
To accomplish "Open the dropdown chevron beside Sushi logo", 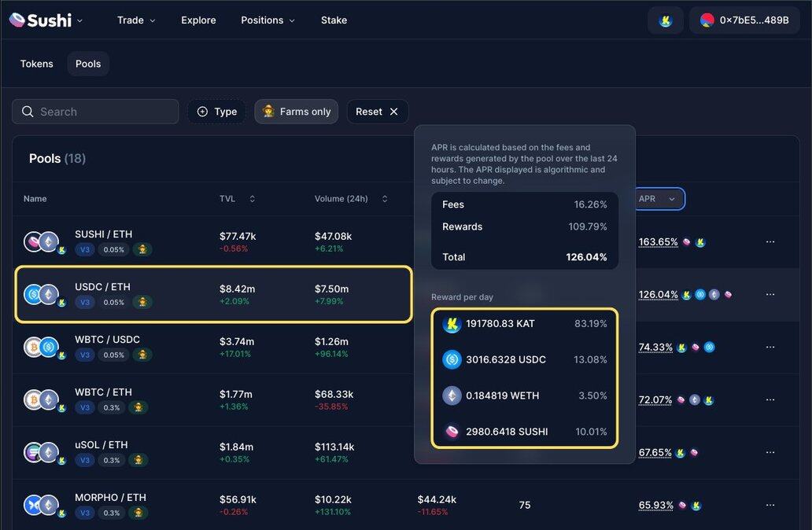I will [x=79, y=20].
